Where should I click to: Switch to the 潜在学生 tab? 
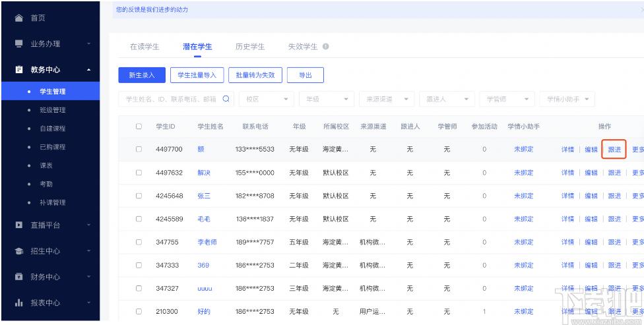coord(197,47)
